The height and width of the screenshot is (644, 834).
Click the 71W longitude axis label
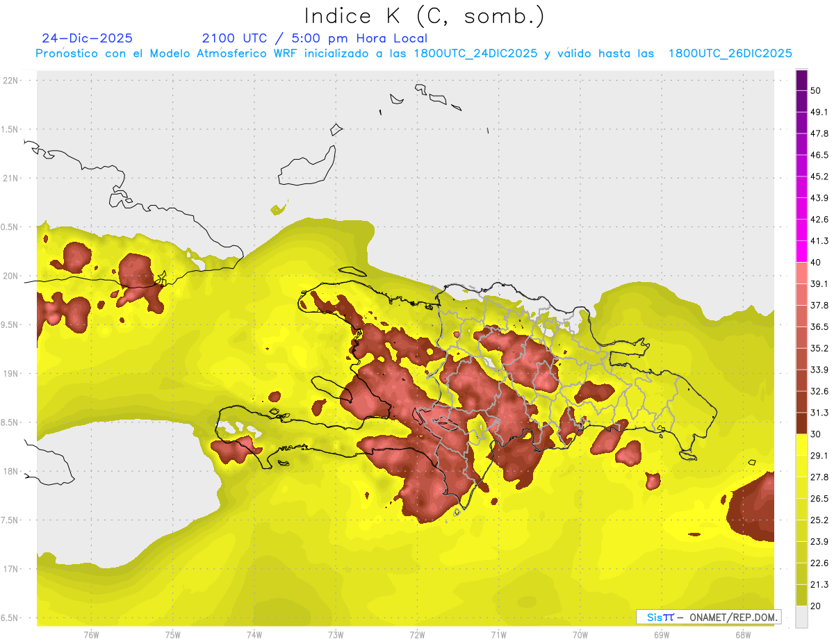click(498, 634)
